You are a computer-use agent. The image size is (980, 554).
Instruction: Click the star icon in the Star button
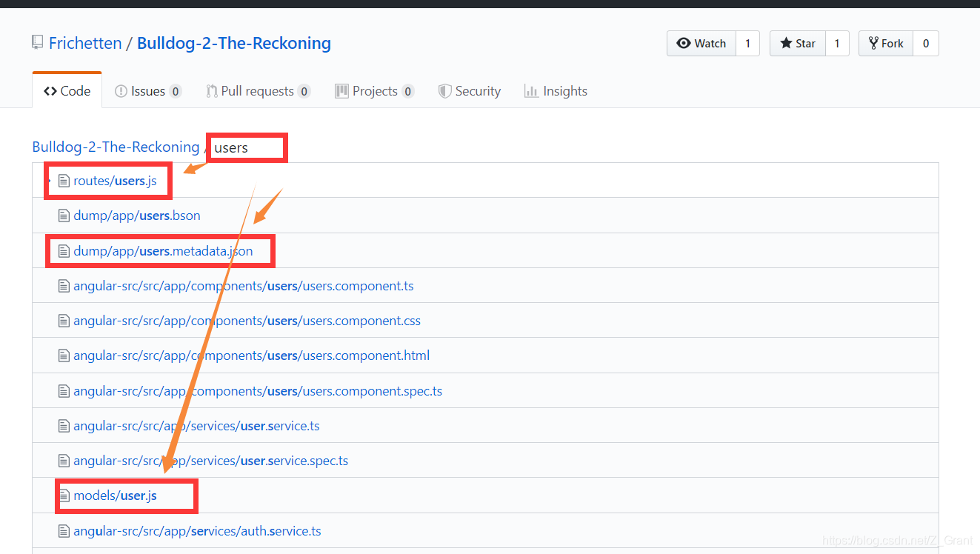pyautogui.click(x=786, y=44)
